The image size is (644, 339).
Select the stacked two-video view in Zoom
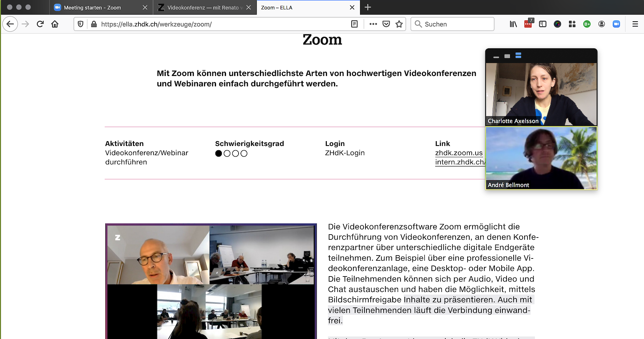[x=518, y=56]
